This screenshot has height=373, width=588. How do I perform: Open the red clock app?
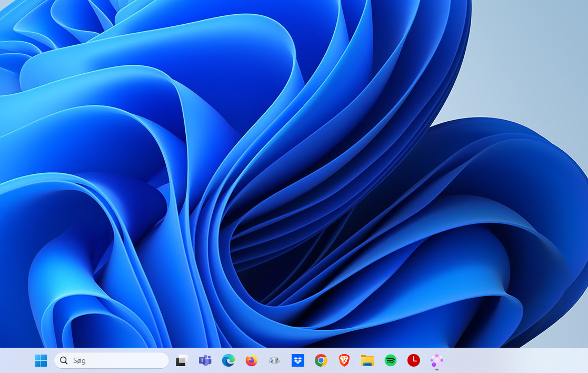pos(413,360)
